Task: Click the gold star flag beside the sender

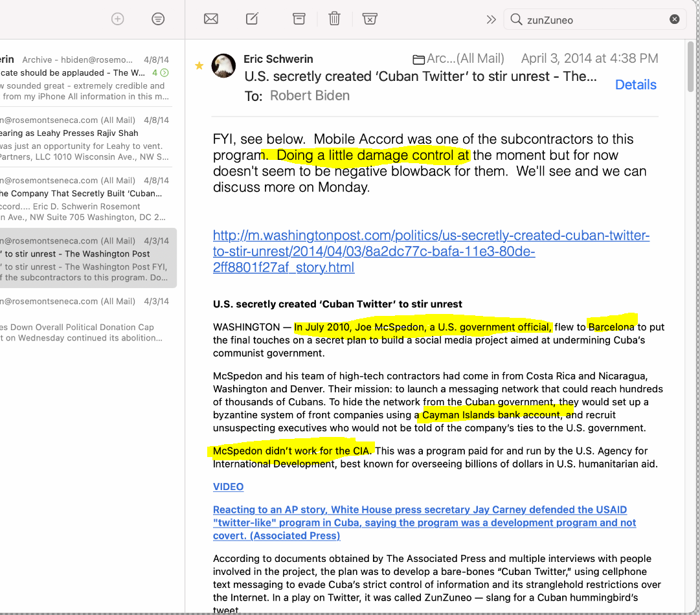Action: point(199,66)
